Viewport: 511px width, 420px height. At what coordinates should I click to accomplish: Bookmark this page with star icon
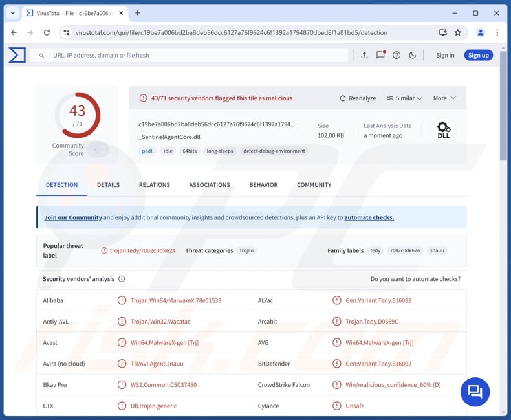(458, 32)
